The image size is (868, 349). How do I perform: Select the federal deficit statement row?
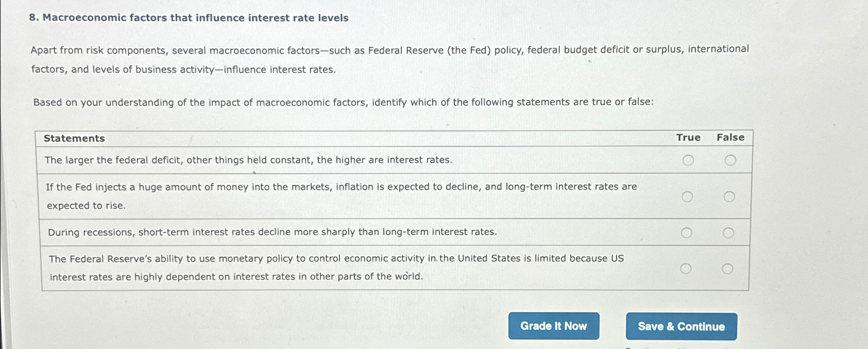click(x=248, y=160)
